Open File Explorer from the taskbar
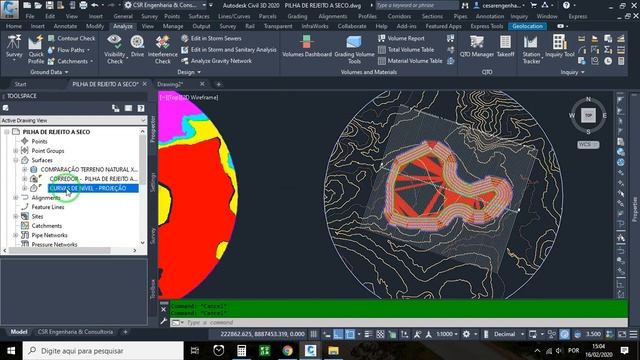 (333, 351)
